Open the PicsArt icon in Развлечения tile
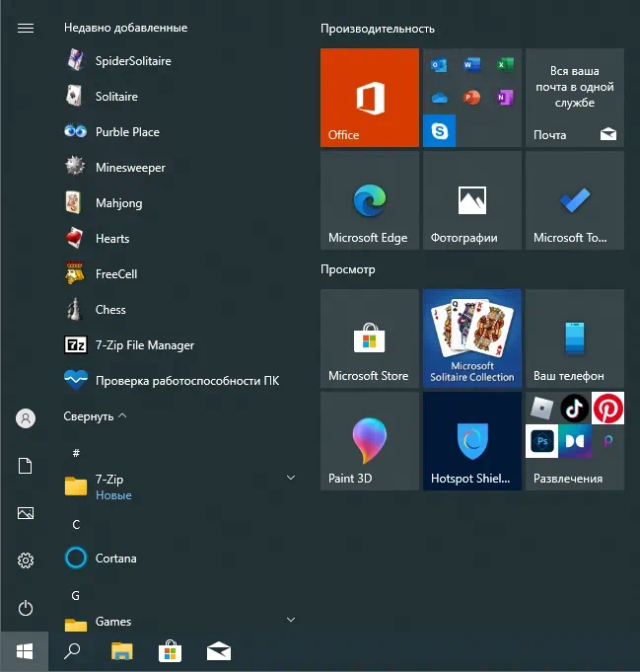Viewport: 640px width, 672px height. [607, 440]
